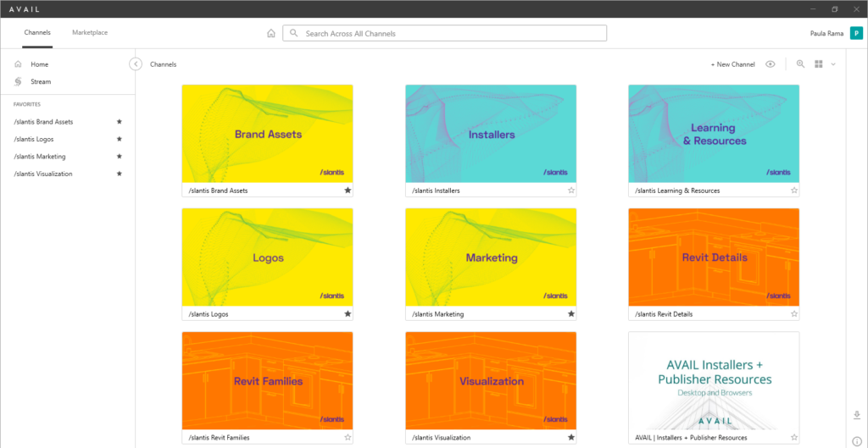The height and width of the screenshot is (448, 868).
Task: Open the Brand Assets channel thumbnail
Action: tap(267, 133)
